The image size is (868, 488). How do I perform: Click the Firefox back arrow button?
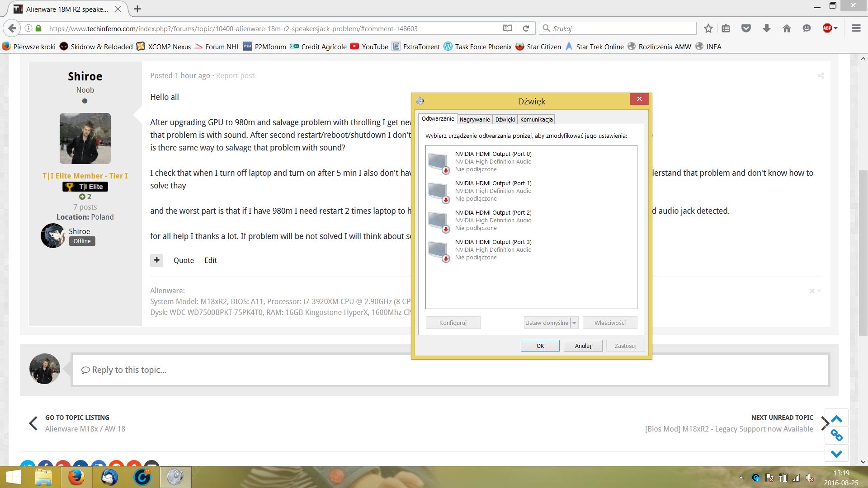[12, 28]
